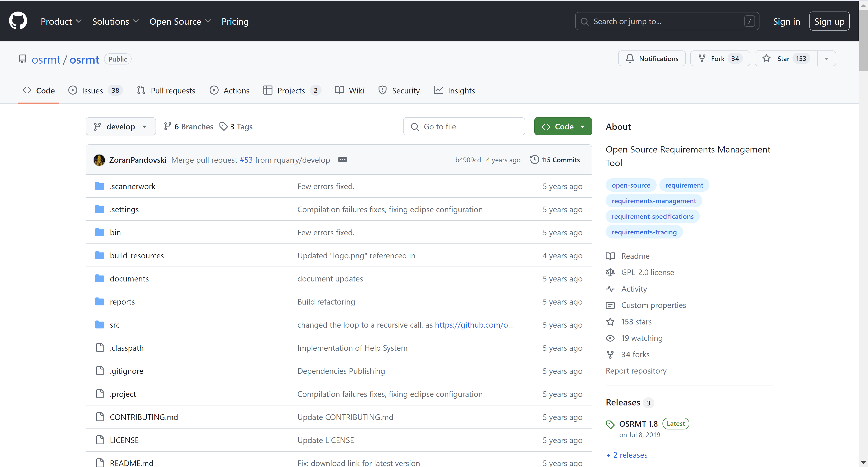Open commit hash b4909cd
868x467 pixels.
tap(468, 160)
